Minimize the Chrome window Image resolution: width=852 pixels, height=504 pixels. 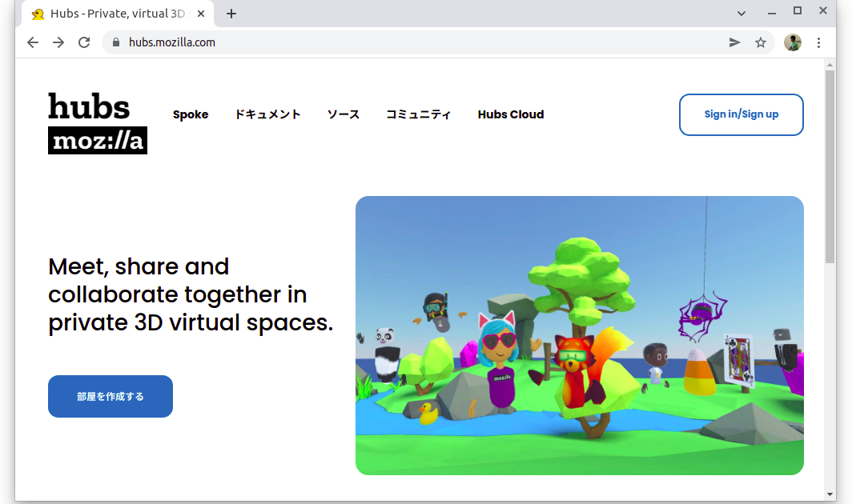click(x=772, y=13)
